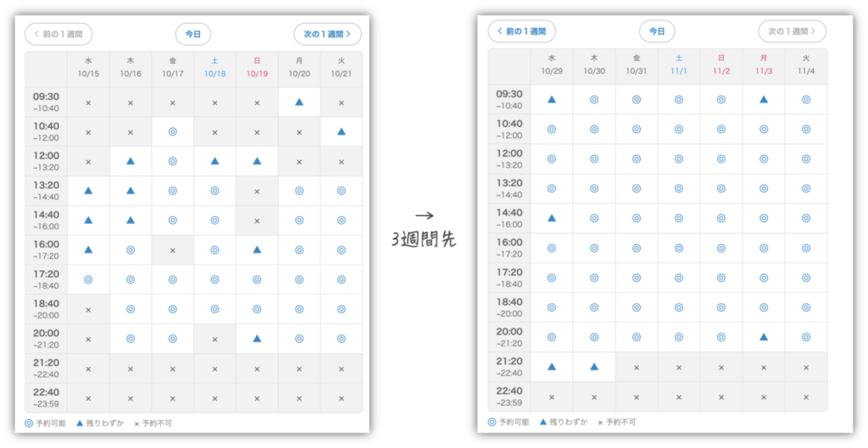
Task: Select the triangle slot on 11/3 at 20:00
Action: click(764, 336)
